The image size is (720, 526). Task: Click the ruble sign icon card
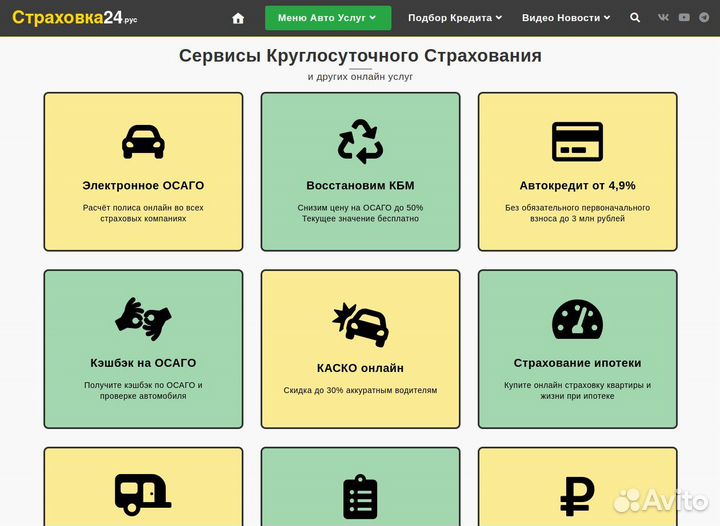(x=577, y=496)
